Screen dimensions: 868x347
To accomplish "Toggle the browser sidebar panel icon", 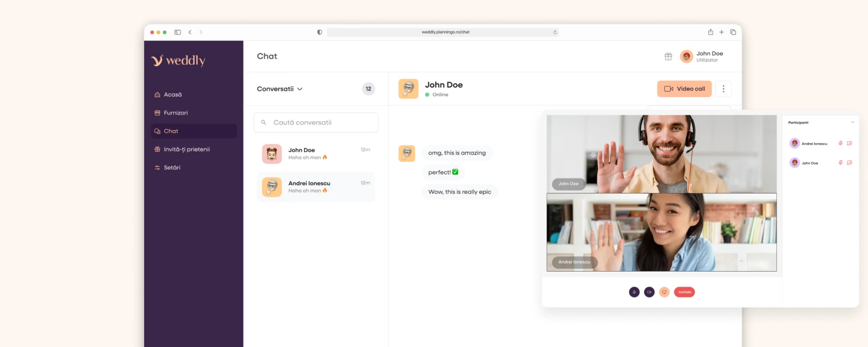I will pyautogui.click(x=178, y=32).
